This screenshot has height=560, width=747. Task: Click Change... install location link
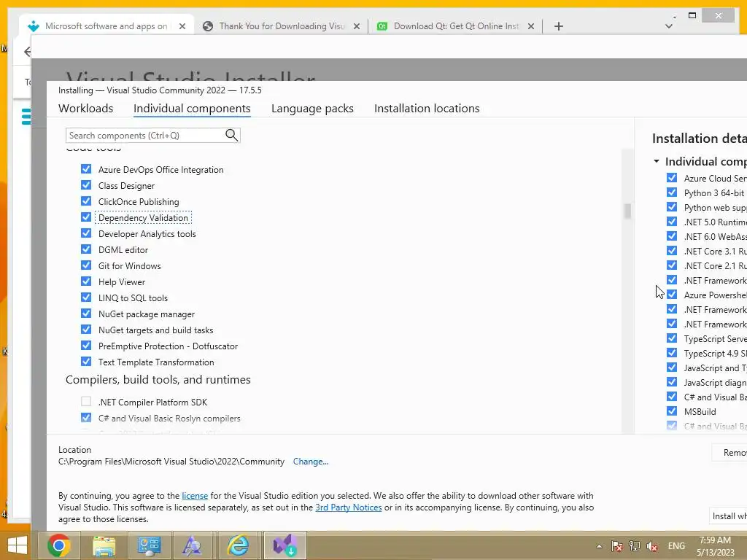point(311,462)
